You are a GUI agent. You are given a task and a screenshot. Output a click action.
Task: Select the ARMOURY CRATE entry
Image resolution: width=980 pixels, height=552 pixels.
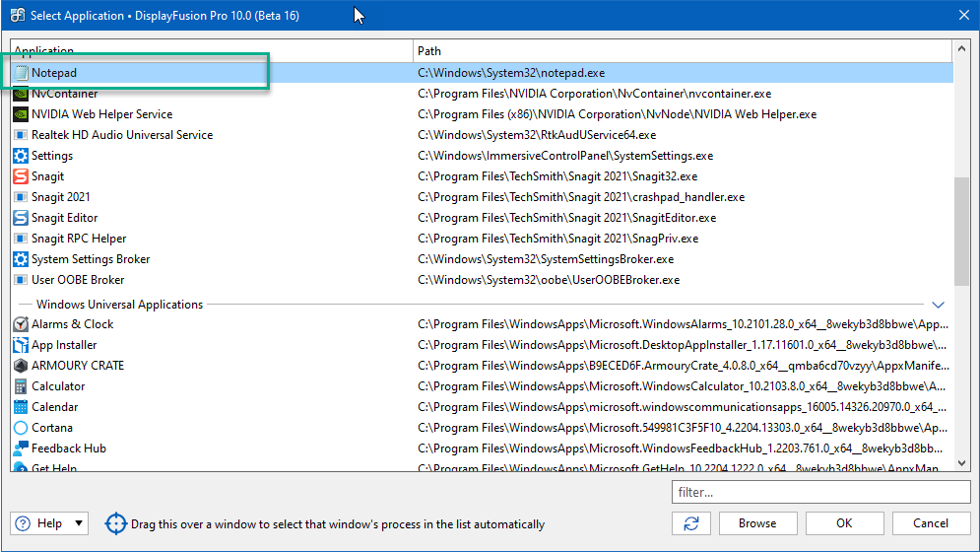tap(78, 366)
